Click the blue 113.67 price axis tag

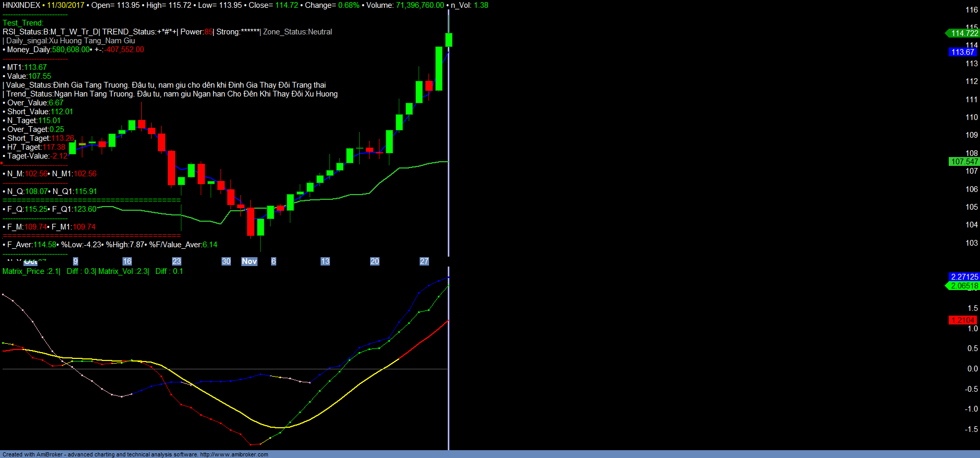962,52
